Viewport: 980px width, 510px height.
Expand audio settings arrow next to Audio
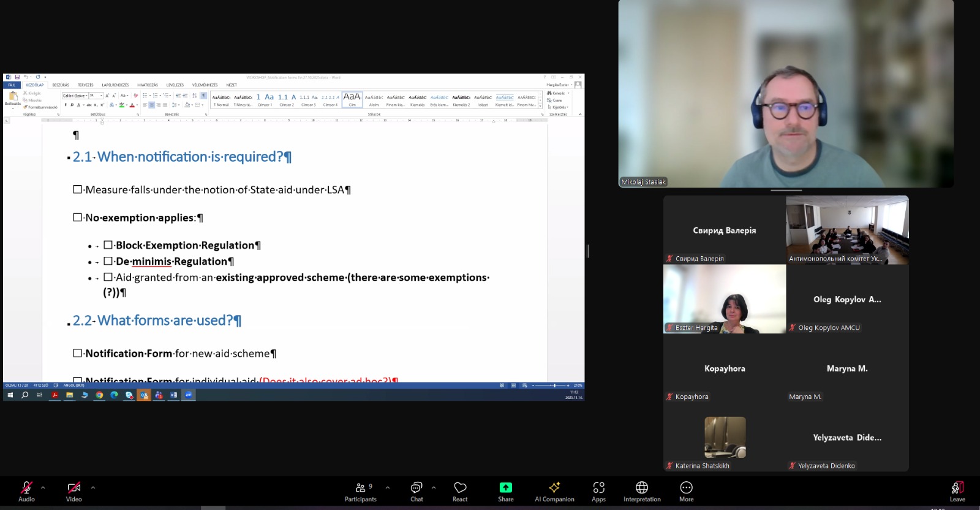43,488
